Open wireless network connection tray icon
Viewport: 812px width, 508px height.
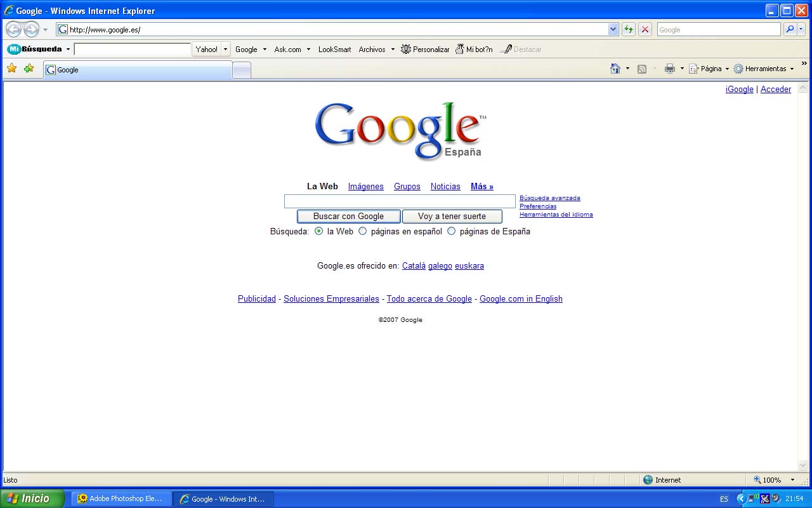(x=753, y=498)
